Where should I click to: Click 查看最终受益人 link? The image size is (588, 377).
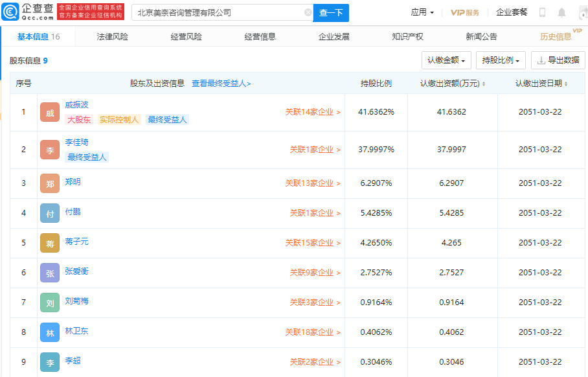221,84
